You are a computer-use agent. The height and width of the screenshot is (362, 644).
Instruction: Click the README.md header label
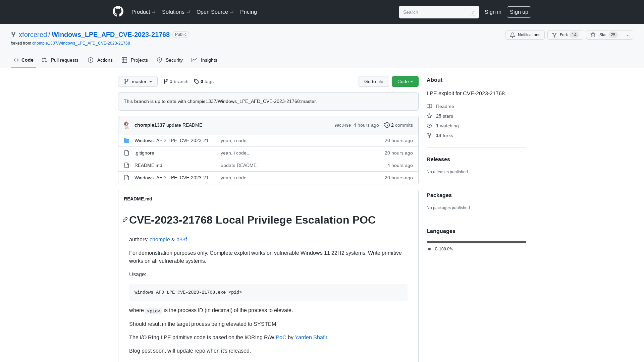click(138, 199)
